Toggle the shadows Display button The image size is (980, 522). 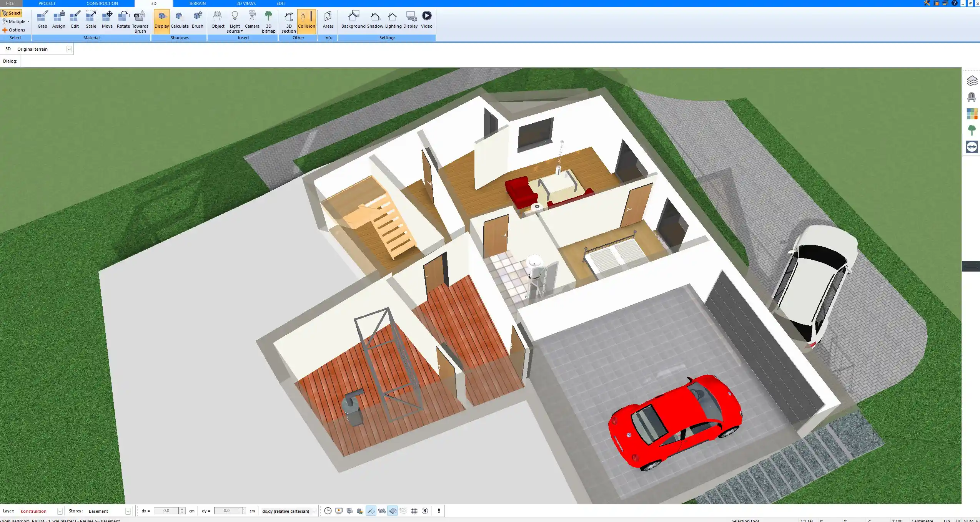point(161,21)
